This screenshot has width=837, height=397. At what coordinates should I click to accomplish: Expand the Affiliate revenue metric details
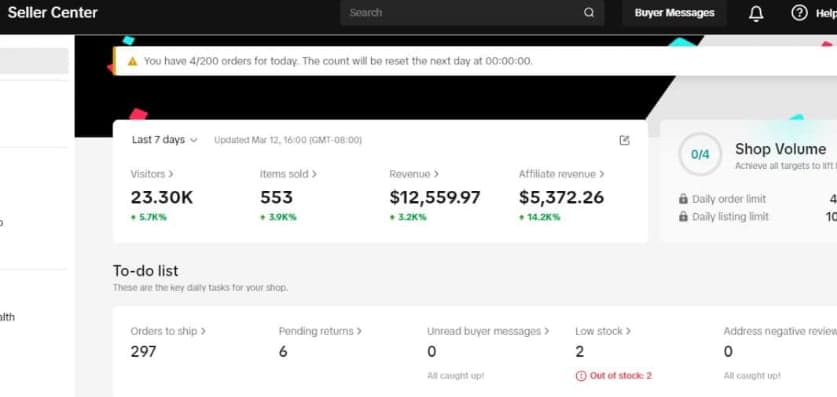(x=562, y=174)
